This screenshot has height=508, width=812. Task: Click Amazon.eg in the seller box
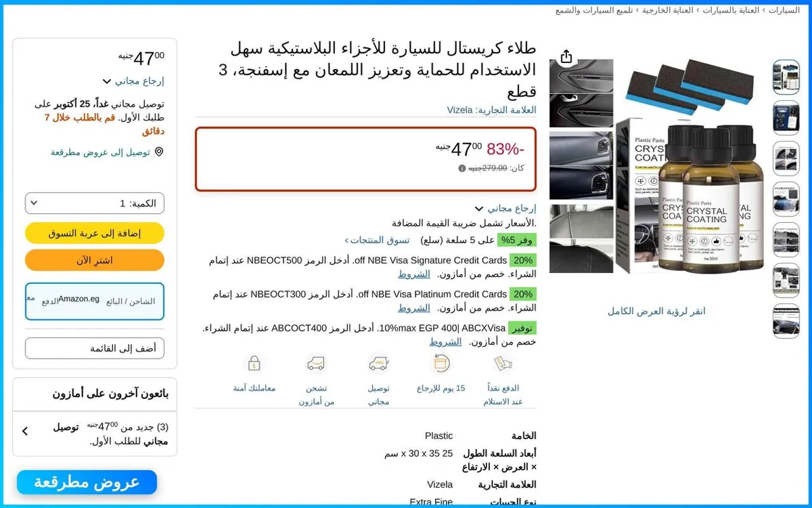pos(78,299)
